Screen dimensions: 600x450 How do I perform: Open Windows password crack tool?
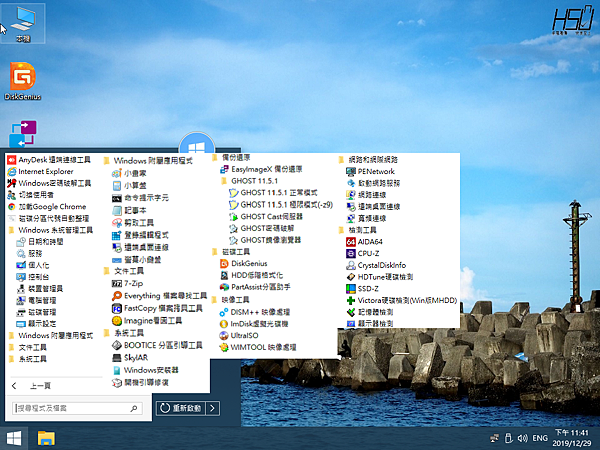pyautogui.click(x=49, y=183)
